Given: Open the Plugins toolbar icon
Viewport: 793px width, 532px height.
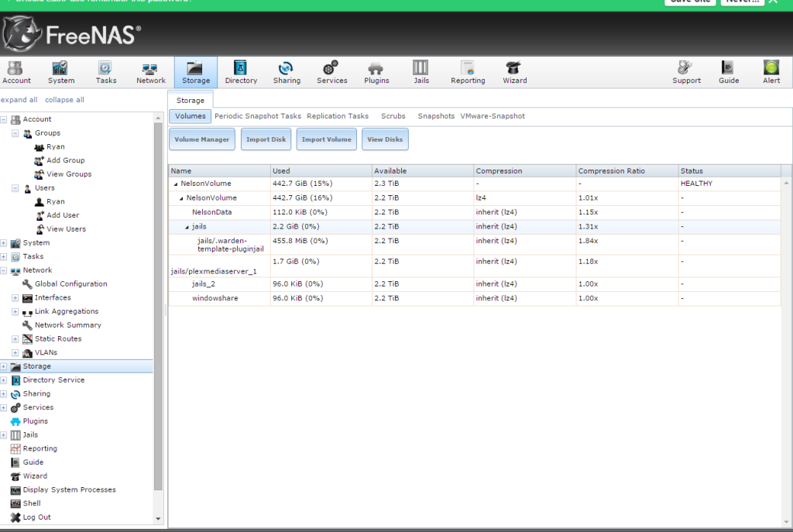Looking at the screenshot, I should point(376,72).
